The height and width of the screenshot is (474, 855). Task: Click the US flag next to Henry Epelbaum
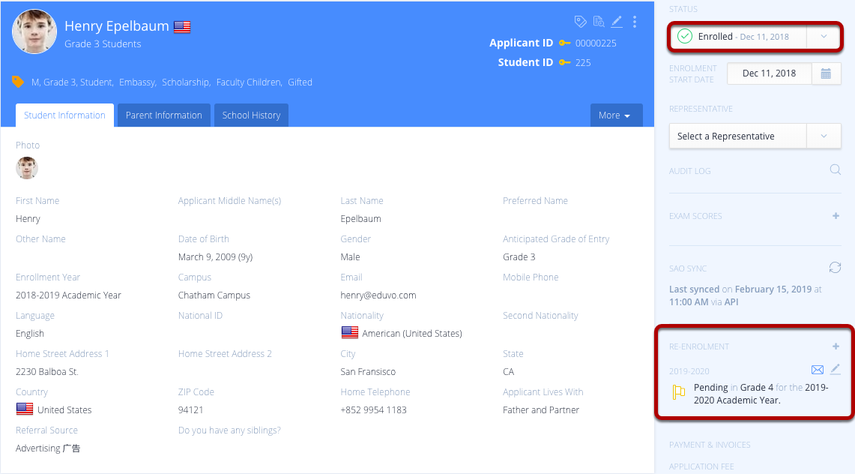click(x=182, y=27)
